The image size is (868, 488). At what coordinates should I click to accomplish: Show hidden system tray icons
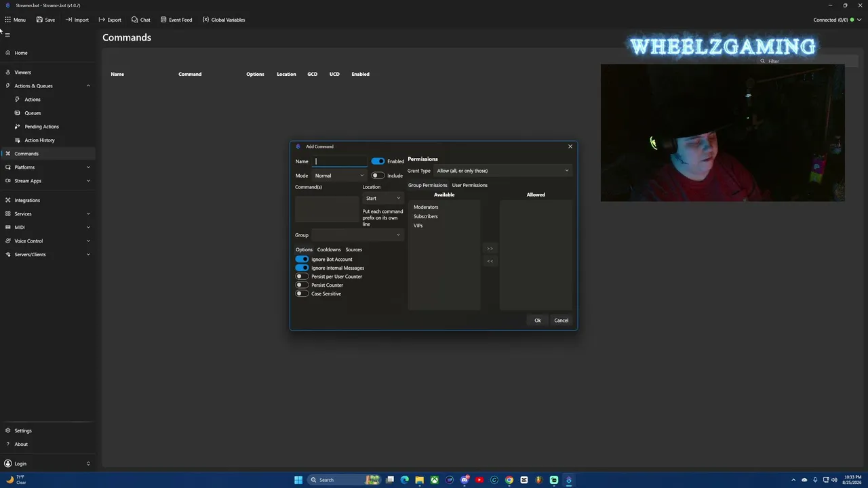(x=793, y=480)
